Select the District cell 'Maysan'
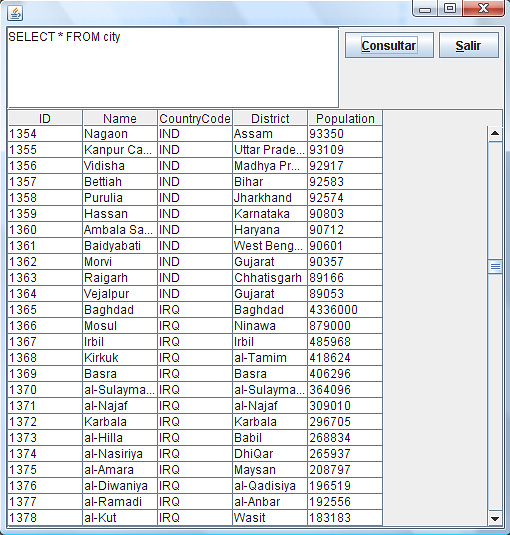Screen dimensions: 510x535 [x=270, y=470]
